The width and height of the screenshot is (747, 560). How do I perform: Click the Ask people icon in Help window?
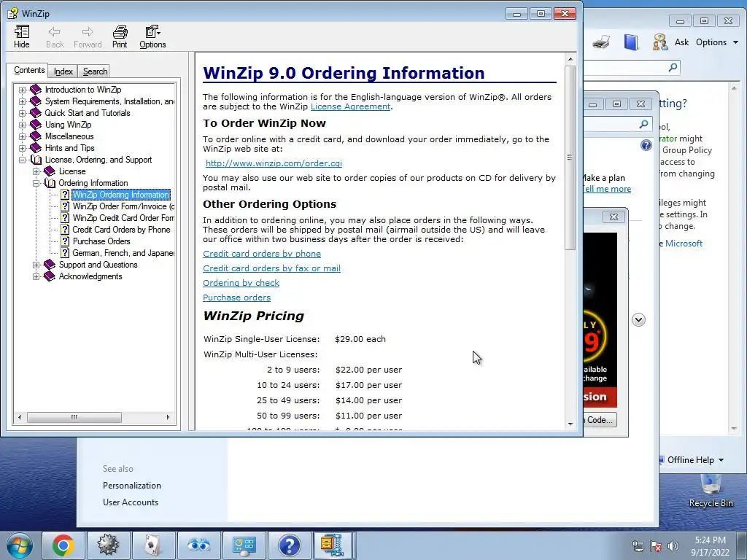tap(659, 42)
